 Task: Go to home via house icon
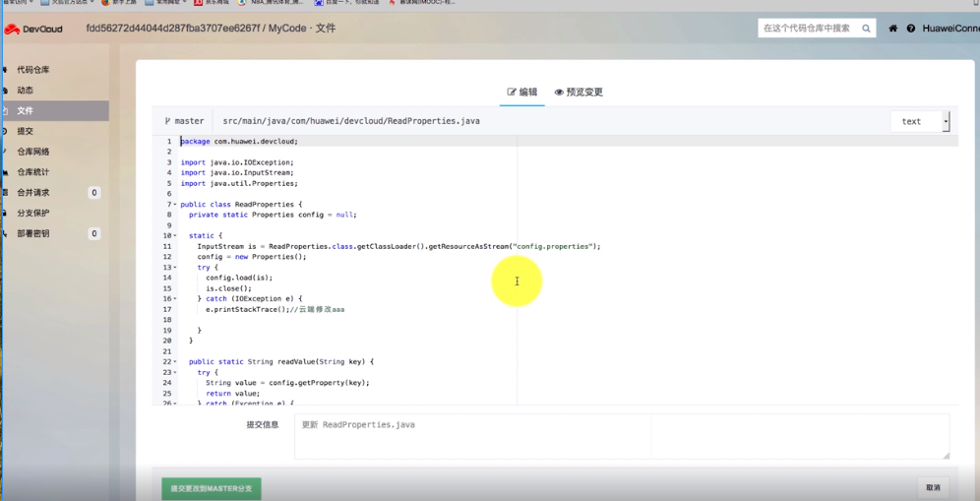coord(893,29)
